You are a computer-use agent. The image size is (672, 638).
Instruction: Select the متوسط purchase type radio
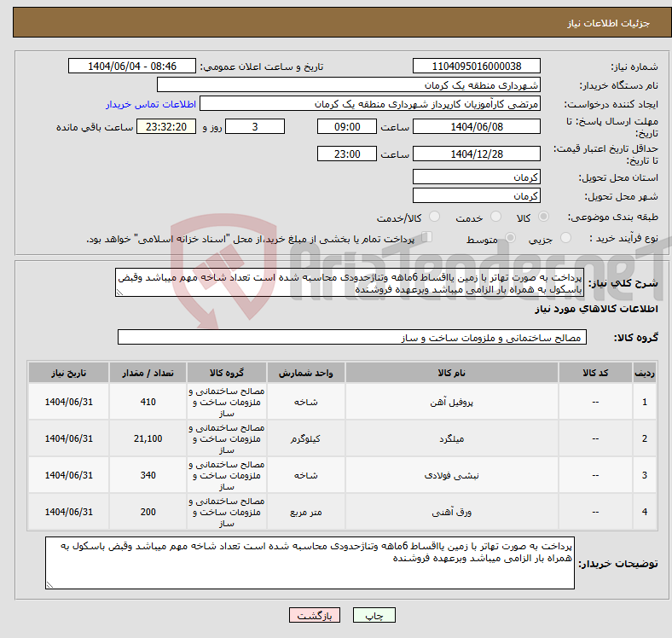510,237
